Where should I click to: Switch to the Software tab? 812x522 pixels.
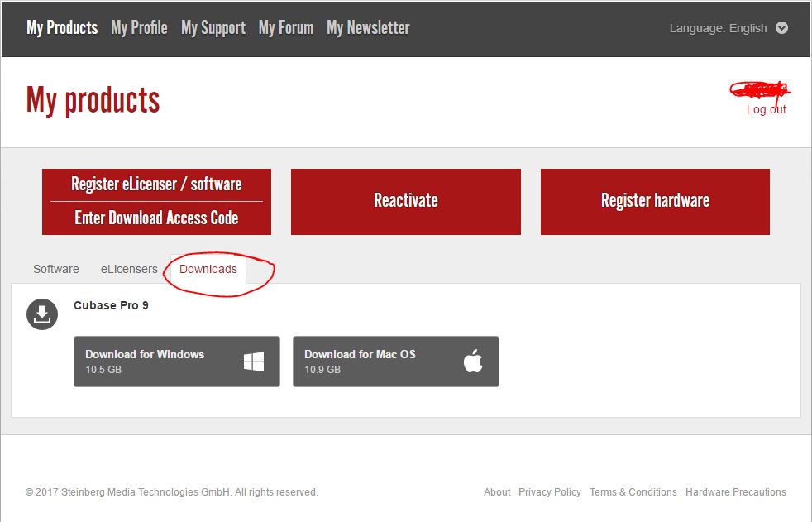point(56,269)
